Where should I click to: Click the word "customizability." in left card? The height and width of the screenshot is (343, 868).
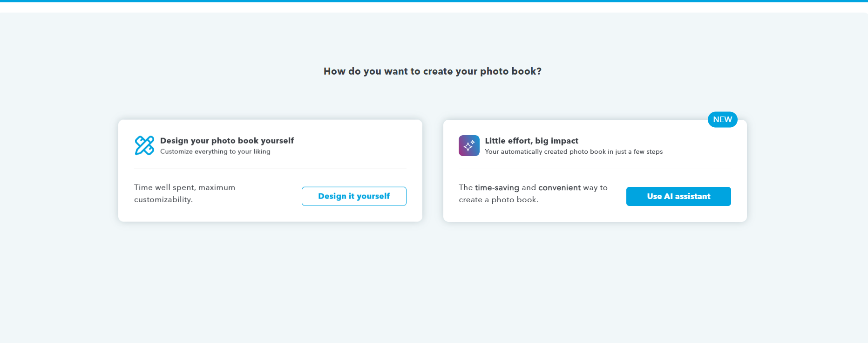tap(163, 199)
